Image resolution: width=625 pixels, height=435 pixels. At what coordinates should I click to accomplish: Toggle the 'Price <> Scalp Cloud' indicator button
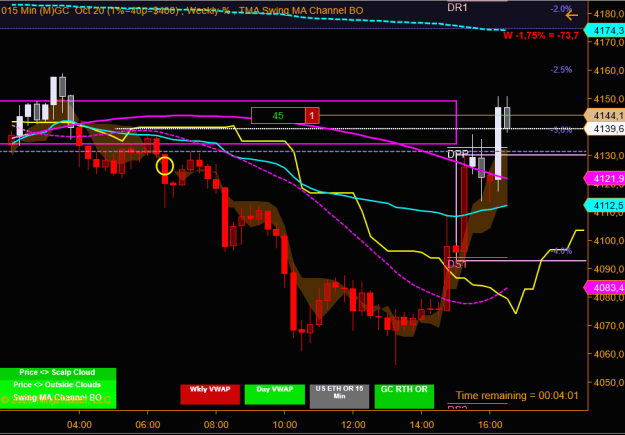58,373
